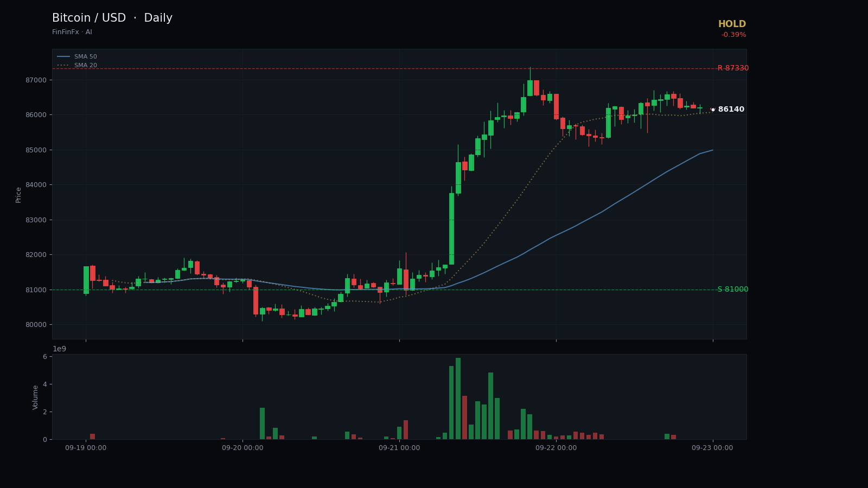Image resolution: width=868 pixels, height=488 pixels.
Task: Click the volume axis 4 tick label
Action: point(45,384)
